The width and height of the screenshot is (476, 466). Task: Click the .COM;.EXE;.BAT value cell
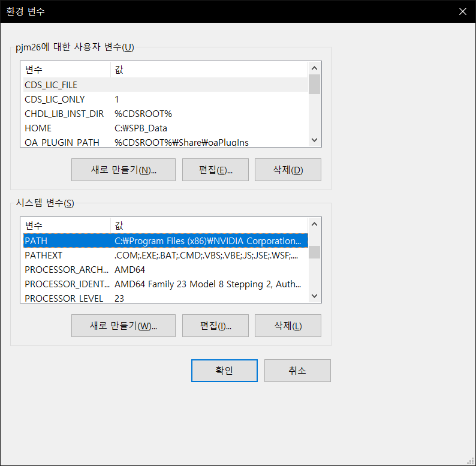coord(206,255)
